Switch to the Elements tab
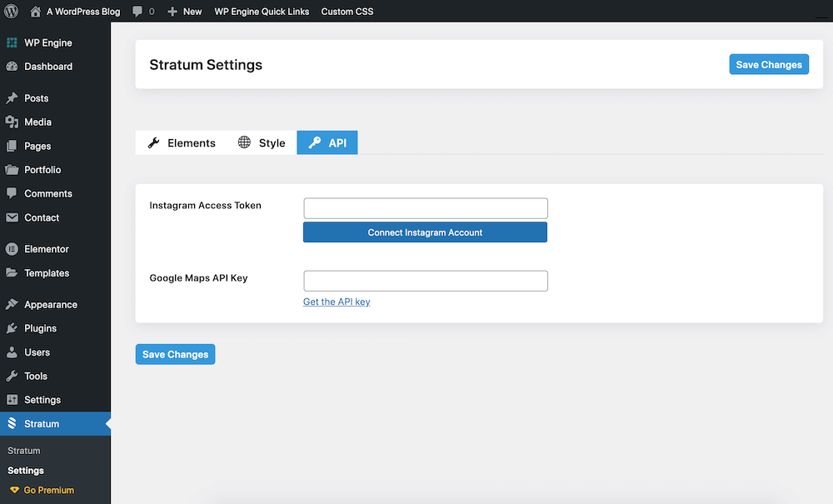The height and width of the screenshot is (504, 833). click(182, 143)
